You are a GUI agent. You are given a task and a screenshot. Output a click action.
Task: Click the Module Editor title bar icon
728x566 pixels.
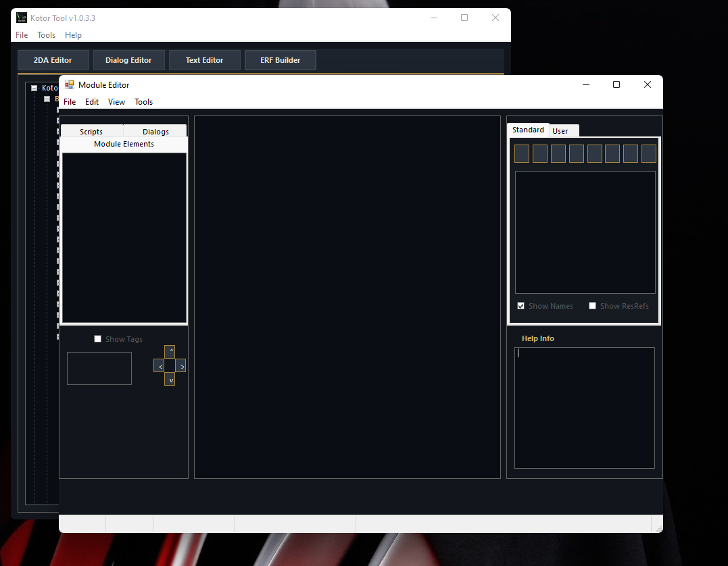coord(70,84)
